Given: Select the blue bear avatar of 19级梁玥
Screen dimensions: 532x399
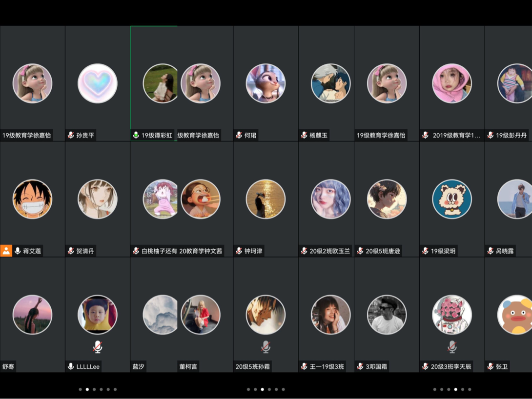Looking at the screenshot, I should point(452,199).
